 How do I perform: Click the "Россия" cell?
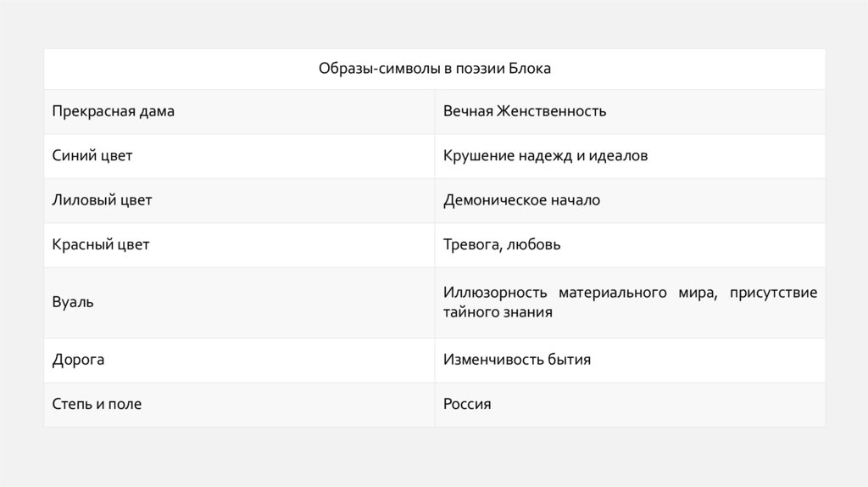(467, 405)
